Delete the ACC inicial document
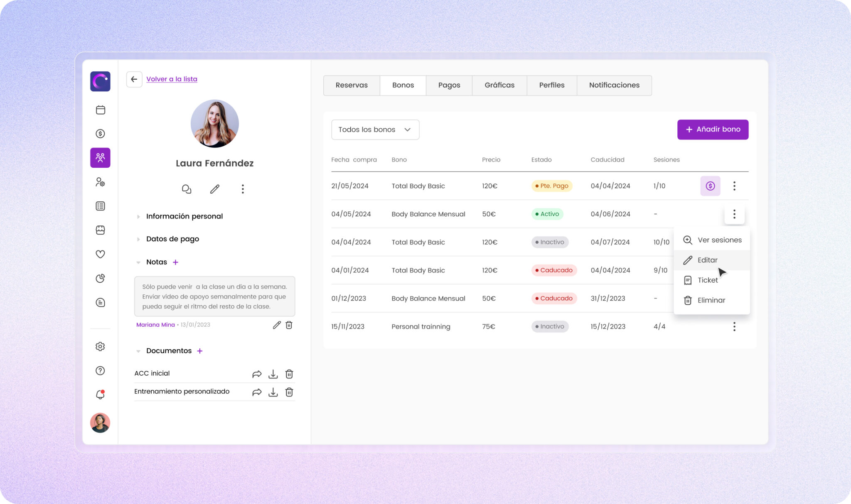The width and height of the screenshot is (851, 504). 289,374
